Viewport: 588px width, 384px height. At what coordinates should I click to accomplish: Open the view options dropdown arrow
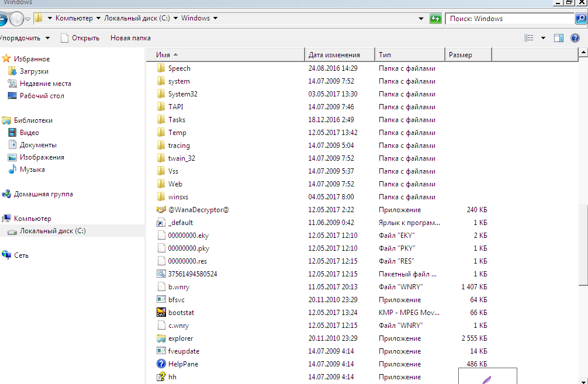point(543,38)
